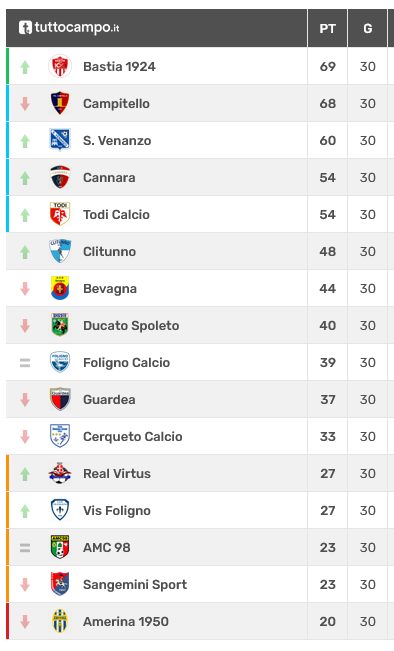Click Cerqueto Calcio points value 33
Viewport: 394px width, 651px height.
(327, 436)
